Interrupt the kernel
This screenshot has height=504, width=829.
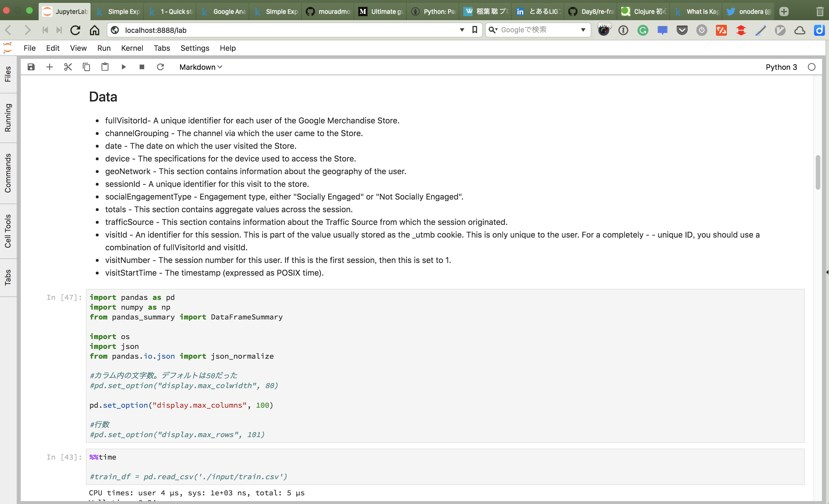point(142,67)
